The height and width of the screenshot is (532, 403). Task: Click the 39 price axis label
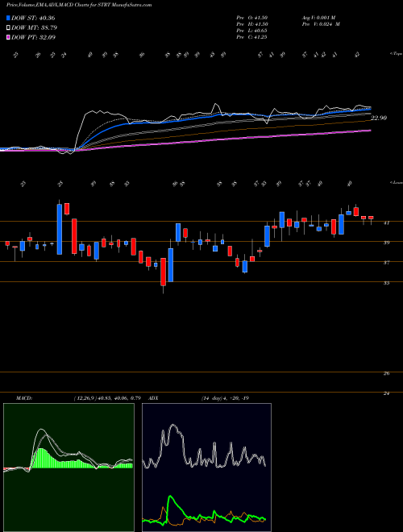tap(387, 243)
